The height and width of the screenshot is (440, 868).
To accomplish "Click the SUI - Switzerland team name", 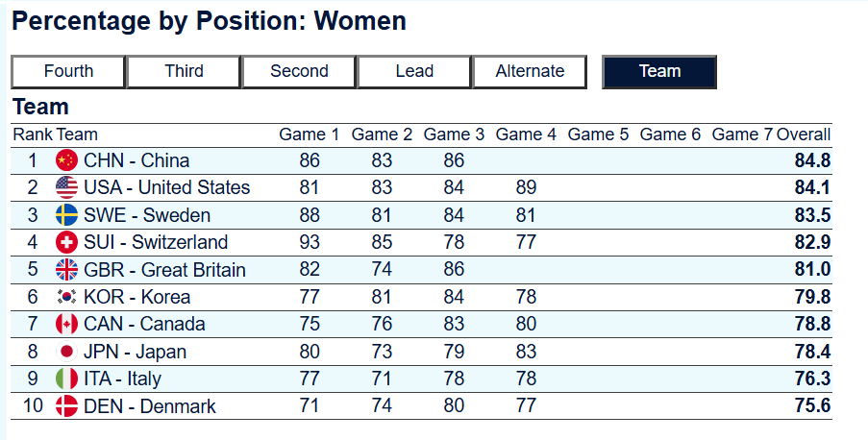I will (x=156, y=242).
